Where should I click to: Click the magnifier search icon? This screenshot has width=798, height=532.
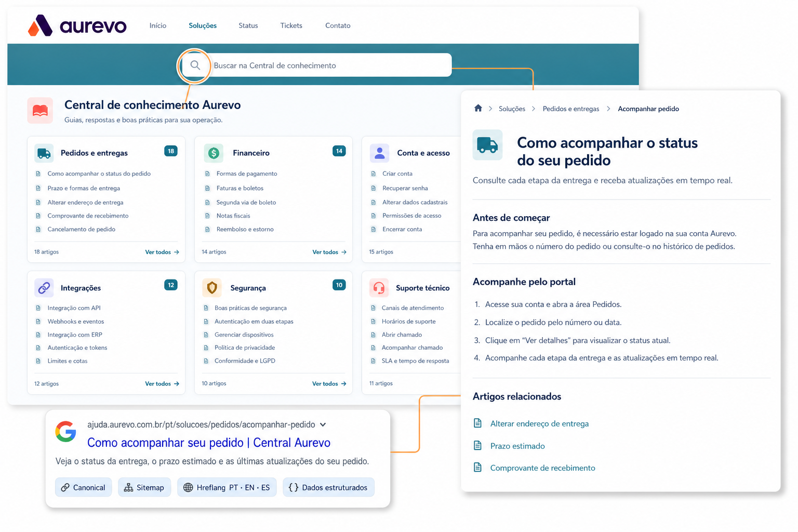(195, 65)
